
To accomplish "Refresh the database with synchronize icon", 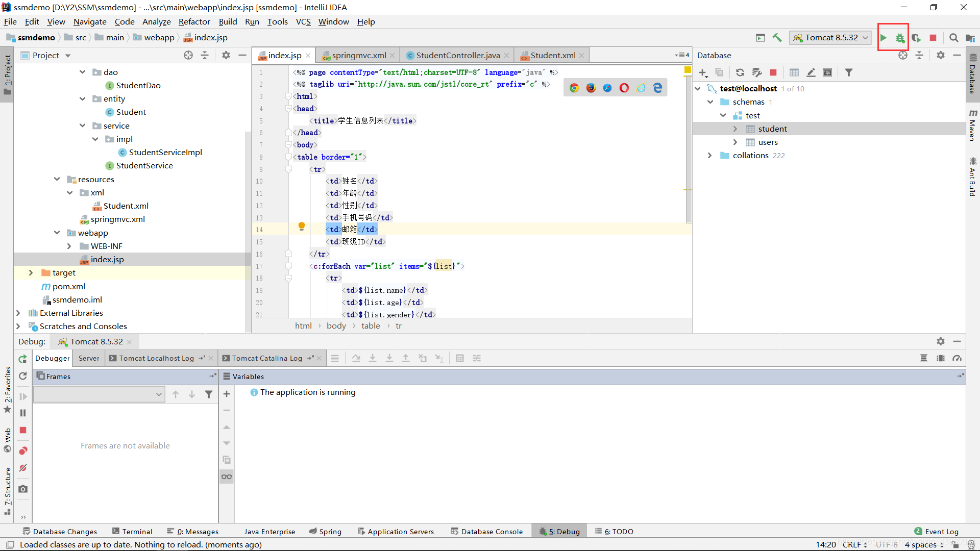I will pos(740,72).
